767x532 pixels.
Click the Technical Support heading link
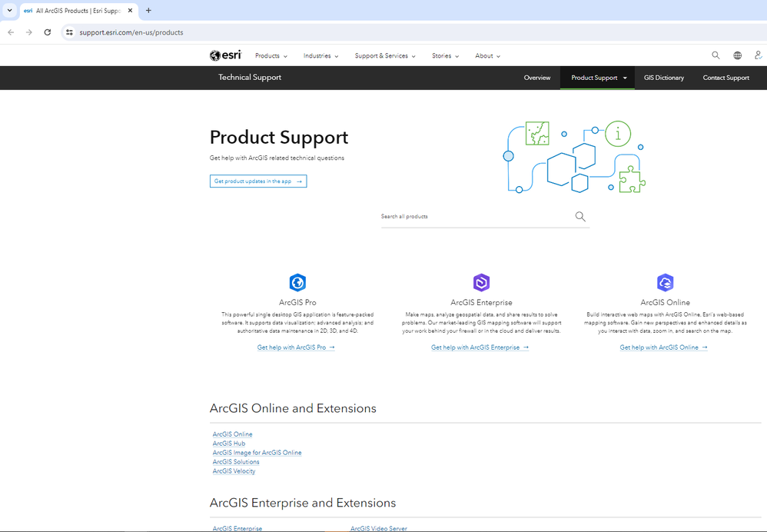(250, 78)
